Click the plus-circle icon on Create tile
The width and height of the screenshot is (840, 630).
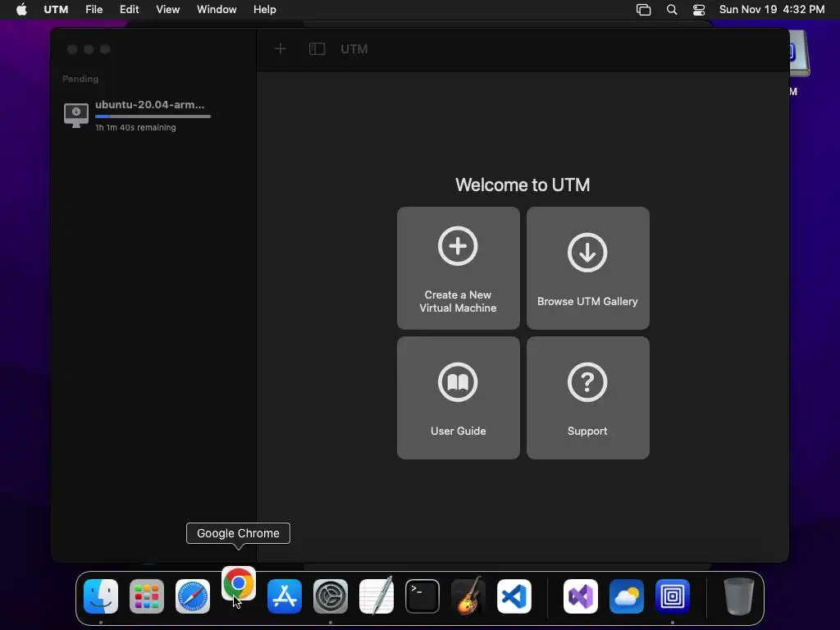pos(458,246)
